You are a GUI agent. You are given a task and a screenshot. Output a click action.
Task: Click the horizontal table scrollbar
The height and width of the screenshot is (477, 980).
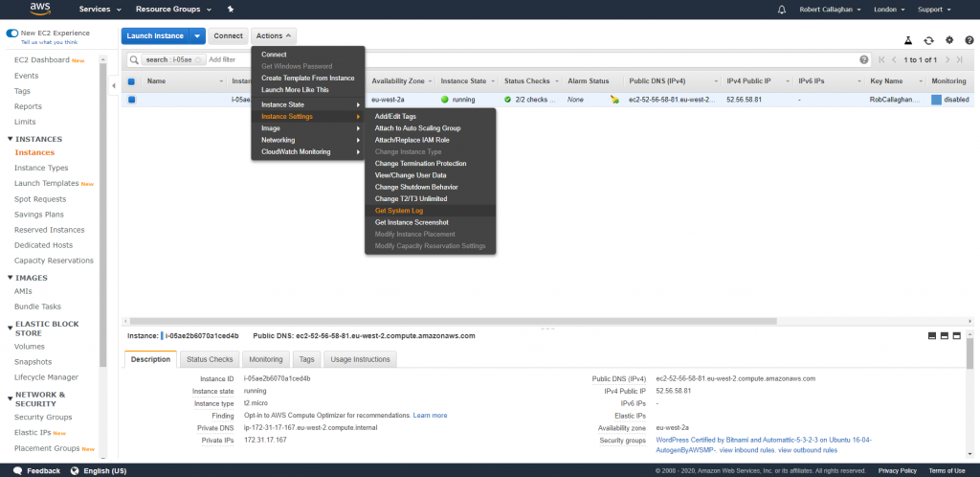pos(452,321)
